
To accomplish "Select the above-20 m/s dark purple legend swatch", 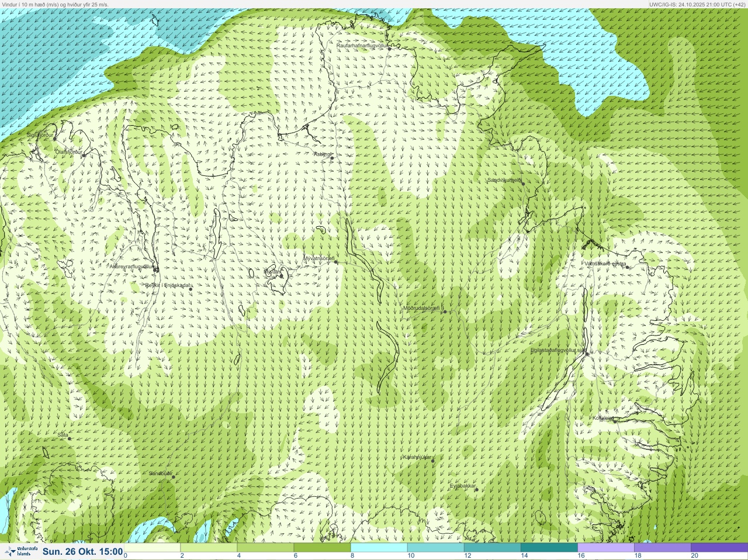I will (x=719, y=548).
